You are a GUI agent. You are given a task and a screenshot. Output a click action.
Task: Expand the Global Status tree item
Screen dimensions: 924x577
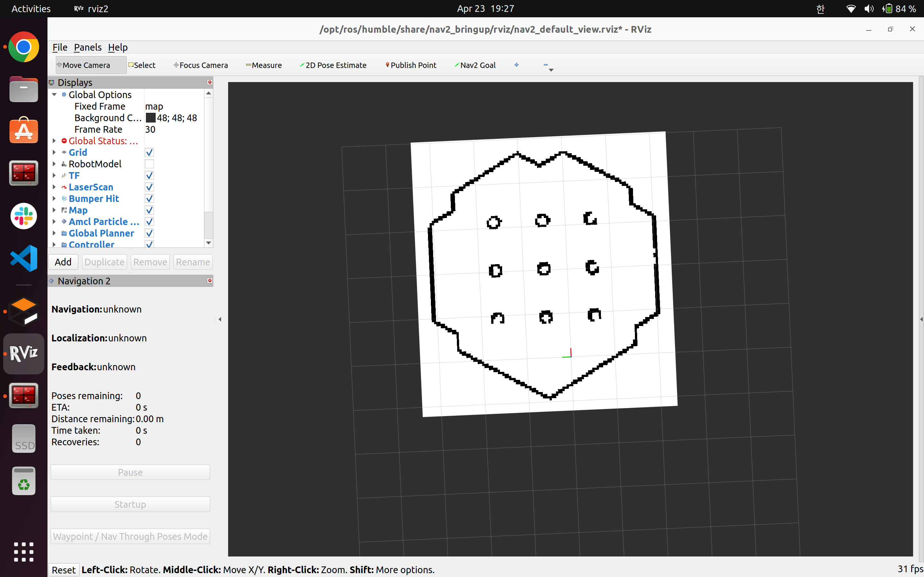click(x=54, y=141)
